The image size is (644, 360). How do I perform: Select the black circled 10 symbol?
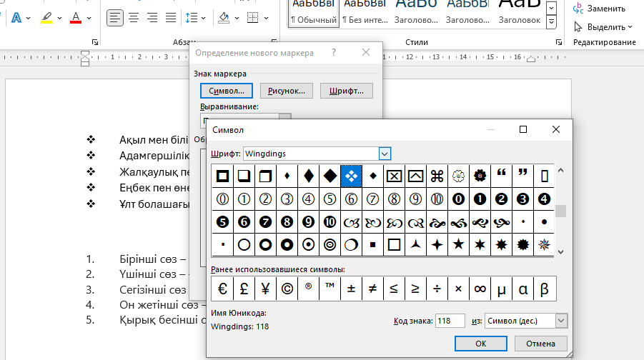(330, 222)
